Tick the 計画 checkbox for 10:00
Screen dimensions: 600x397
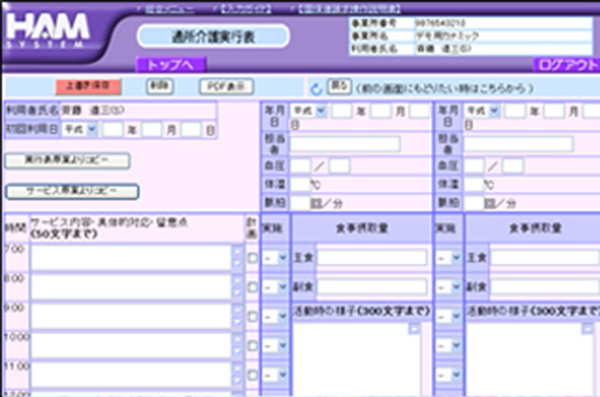[x=252, y=346]
